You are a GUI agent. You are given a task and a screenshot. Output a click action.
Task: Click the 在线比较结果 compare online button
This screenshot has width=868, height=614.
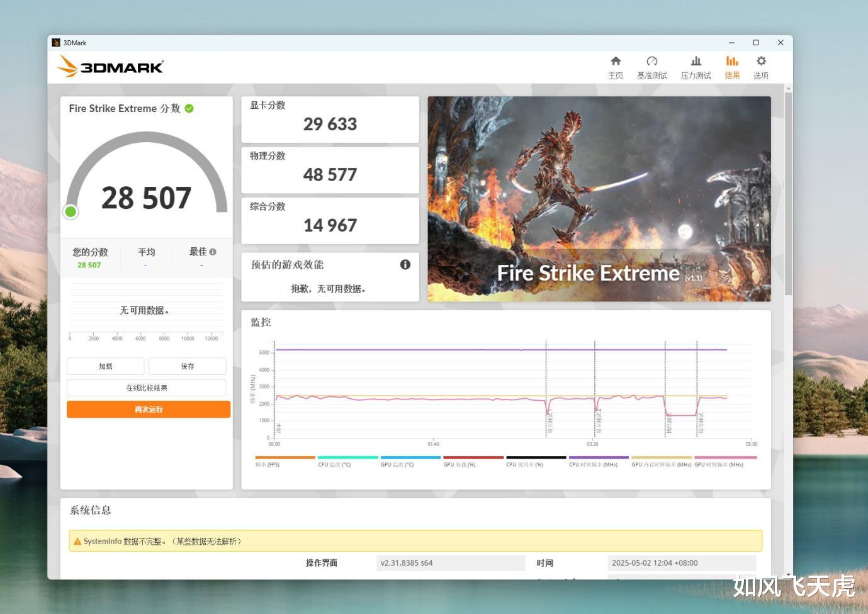[x=147, y=388]
